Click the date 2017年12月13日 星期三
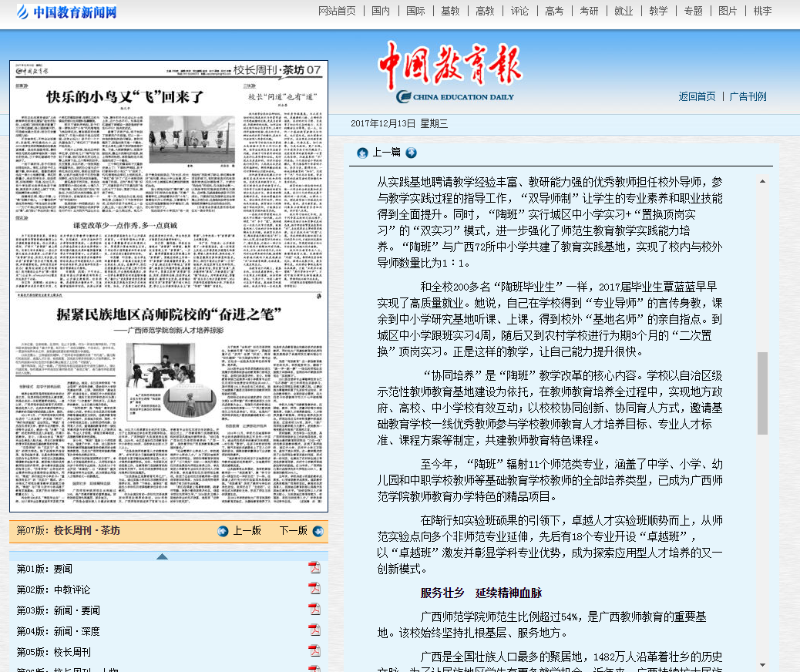The height and width of the screenshot is (672, 800). tap(399, 123)
